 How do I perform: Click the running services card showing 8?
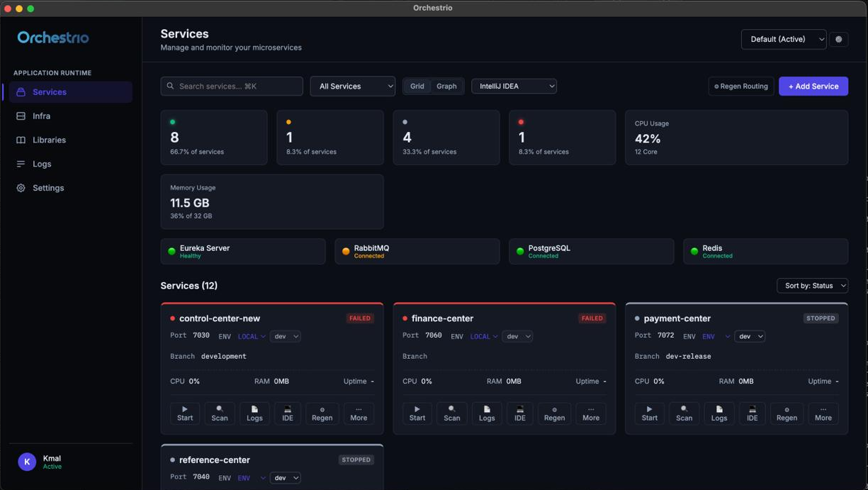[x=214, y=138]
